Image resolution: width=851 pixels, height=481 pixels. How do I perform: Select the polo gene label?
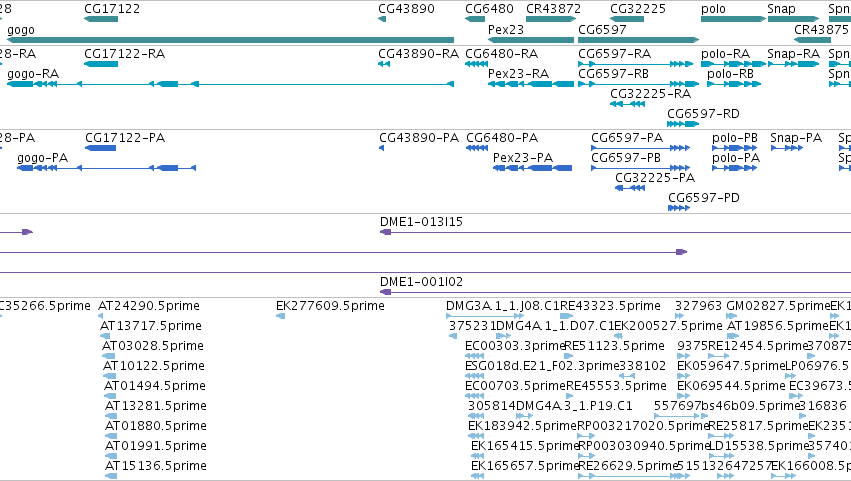tap(713, 9)
